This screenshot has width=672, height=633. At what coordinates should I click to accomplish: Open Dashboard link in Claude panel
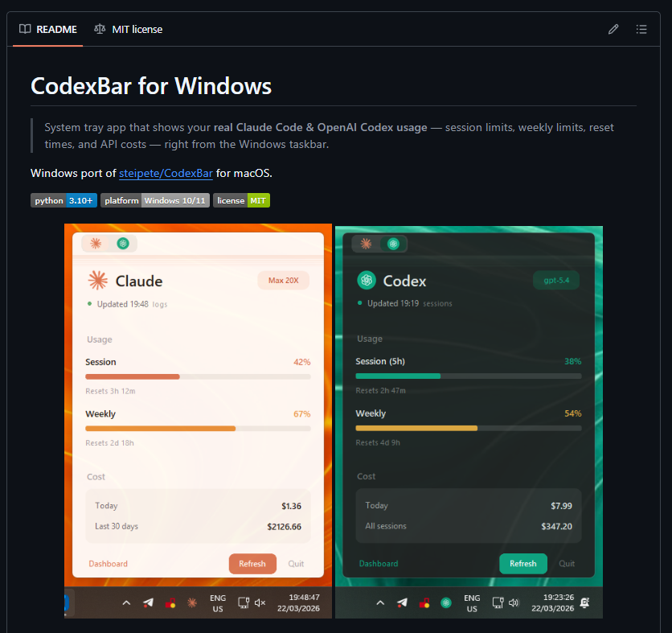pos(108,564)
